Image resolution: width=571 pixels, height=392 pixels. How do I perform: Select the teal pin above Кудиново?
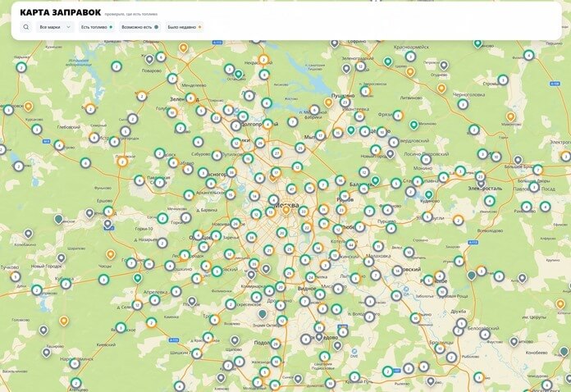428,194
